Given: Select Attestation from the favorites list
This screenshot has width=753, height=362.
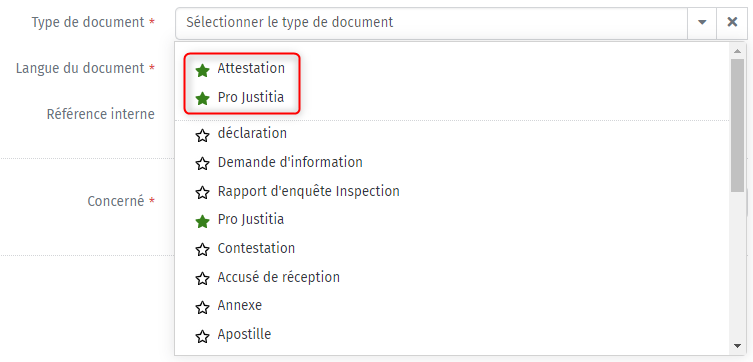Looking at the screenshot, I should coord(251,68).
